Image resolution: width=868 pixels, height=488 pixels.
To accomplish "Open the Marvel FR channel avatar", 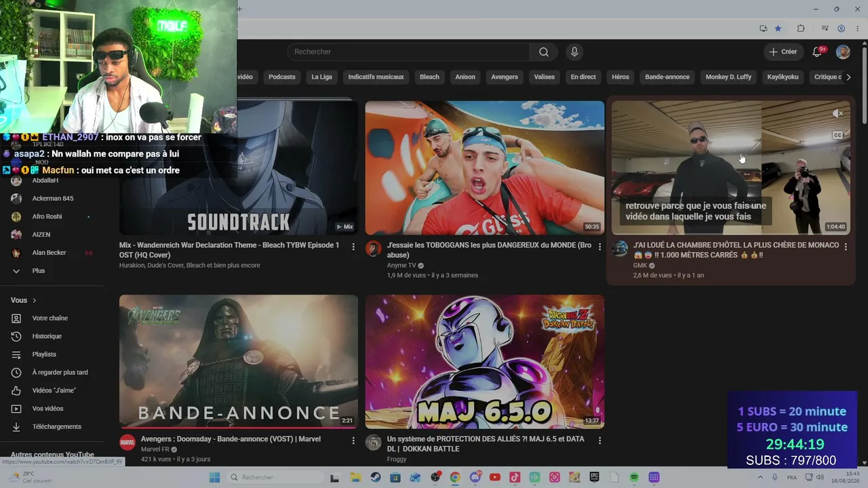I will click(x=127, y=443).
